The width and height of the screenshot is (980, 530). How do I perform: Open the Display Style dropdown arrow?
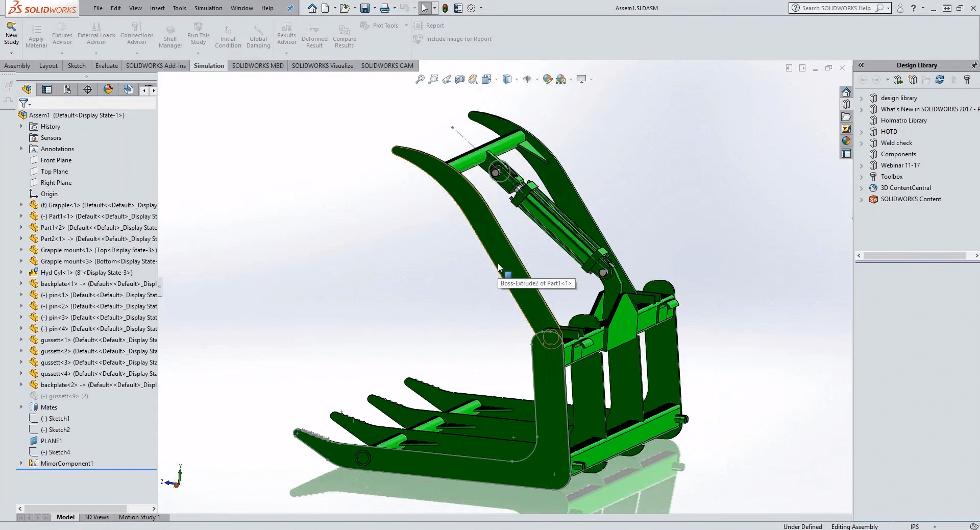[x=517, y=79]
